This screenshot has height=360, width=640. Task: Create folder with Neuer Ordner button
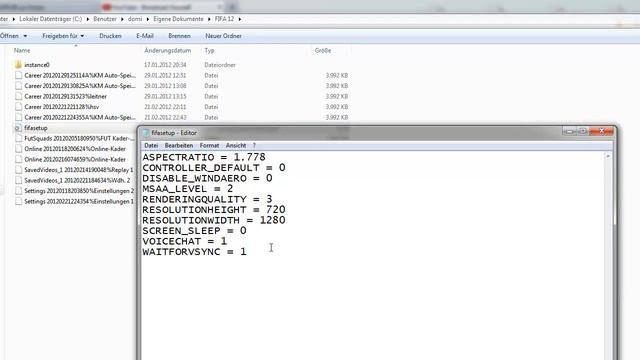pyautogui.click(x=223, y=36)
